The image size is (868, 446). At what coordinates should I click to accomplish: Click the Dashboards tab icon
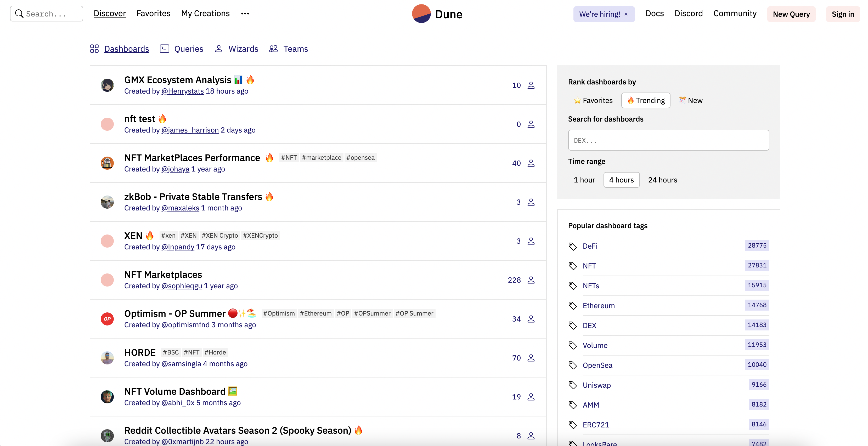[95, 48]
